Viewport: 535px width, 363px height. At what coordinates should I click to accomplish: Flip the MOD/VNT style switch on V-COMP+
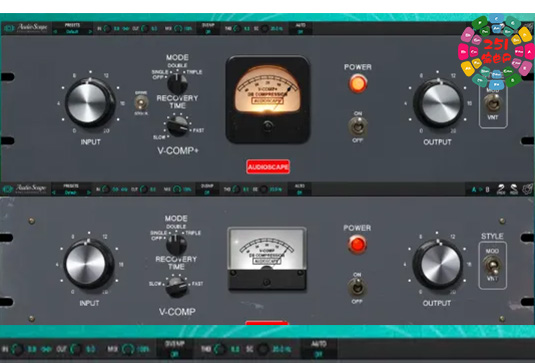pyautogui.click(x=493, y=103)
